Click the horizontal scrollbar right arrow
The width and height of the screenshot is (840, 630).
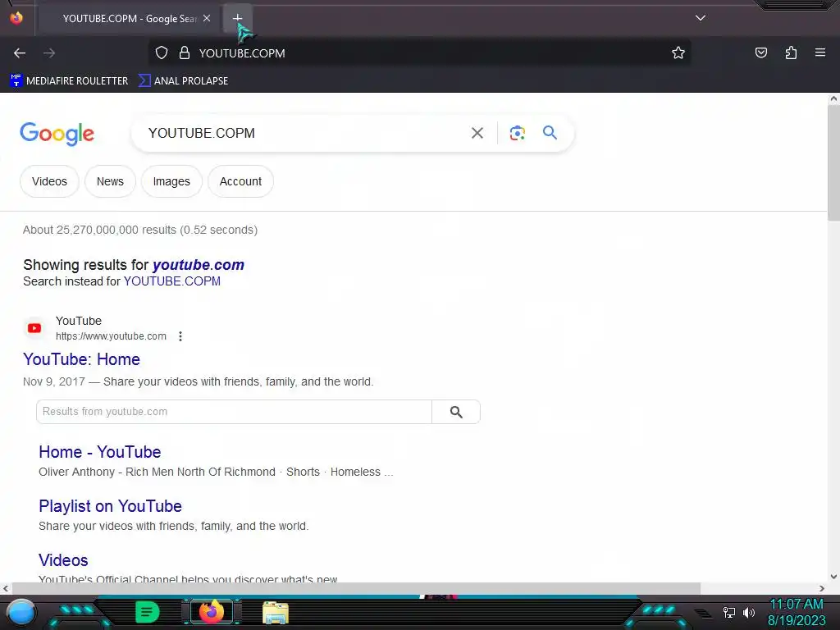coord(822,588)
